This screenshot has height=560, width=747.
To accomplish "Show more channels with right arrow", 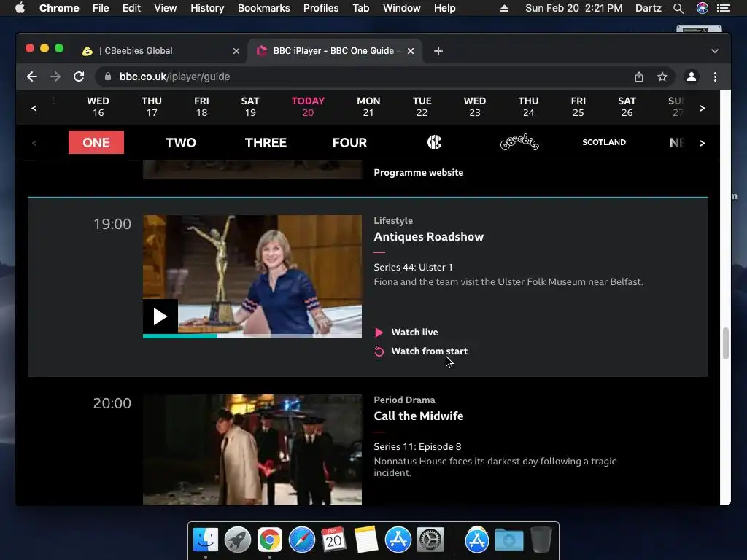I will (x=703, y=143).
